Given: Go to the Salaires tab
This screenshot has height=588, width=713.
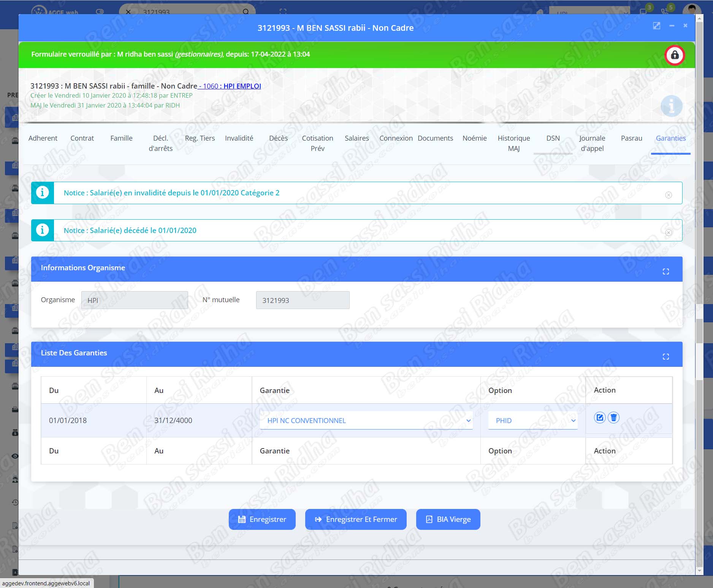Looking at the screenshot, I should coord(356,138).
